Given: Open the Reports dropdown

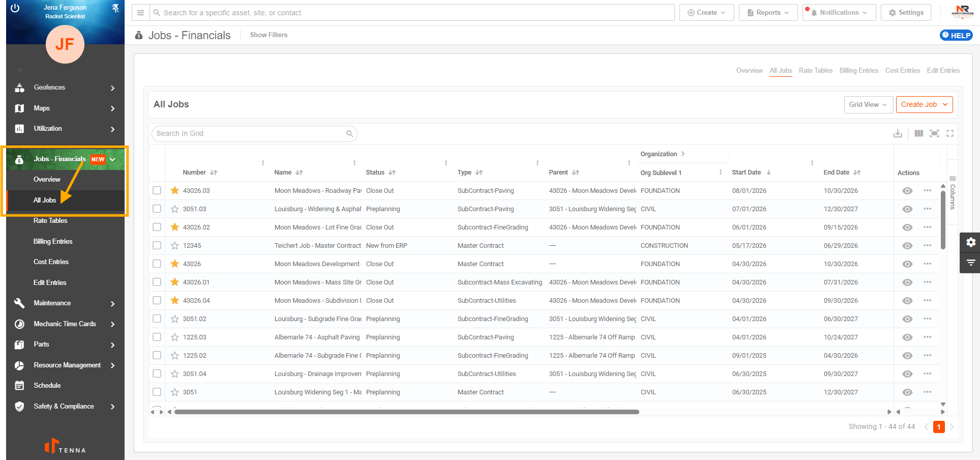Looking at the screenshot, I should pos(768,13).
